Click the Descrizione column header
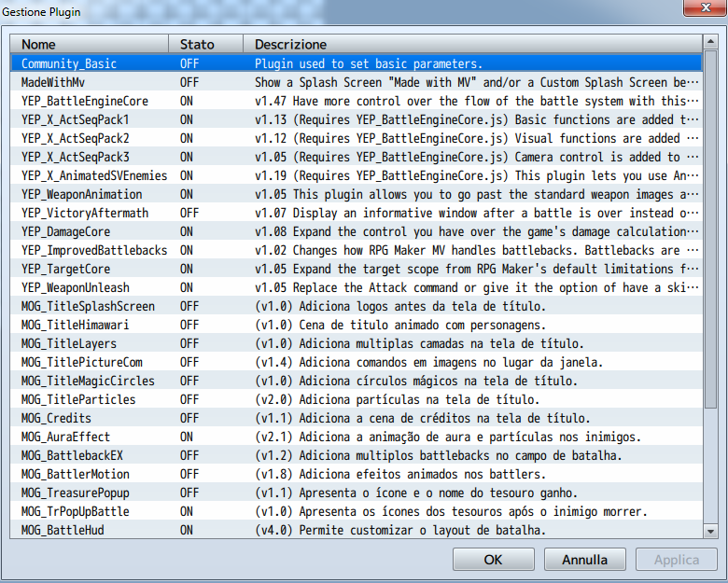 pyautogui.click(x=472, y=44)
